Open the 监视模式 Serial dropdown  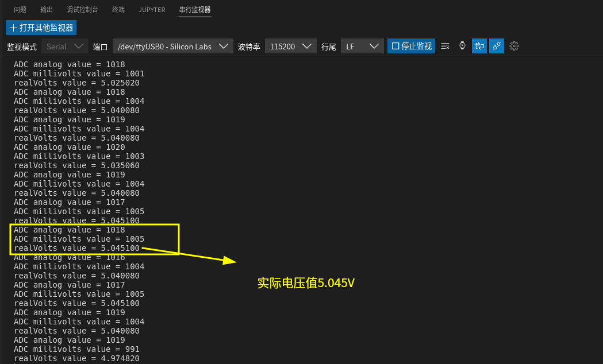pos(64,47)
